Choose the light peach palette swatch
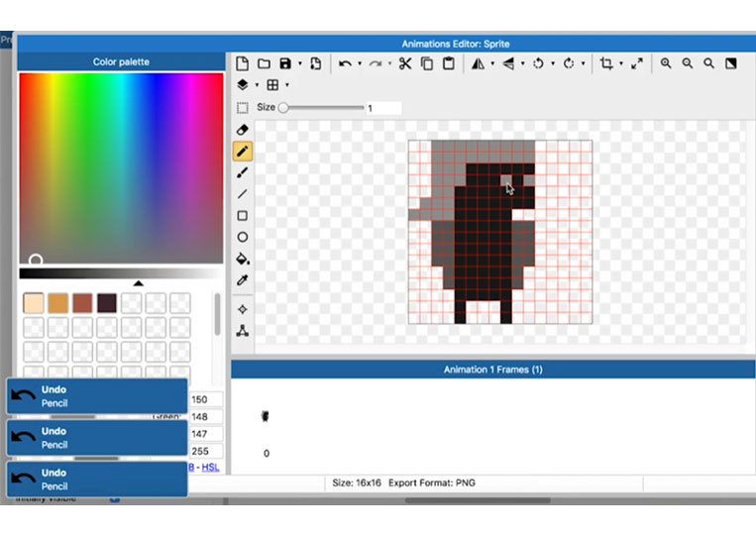The height and width of the screenshot is (536, 756). click(34, 303)
